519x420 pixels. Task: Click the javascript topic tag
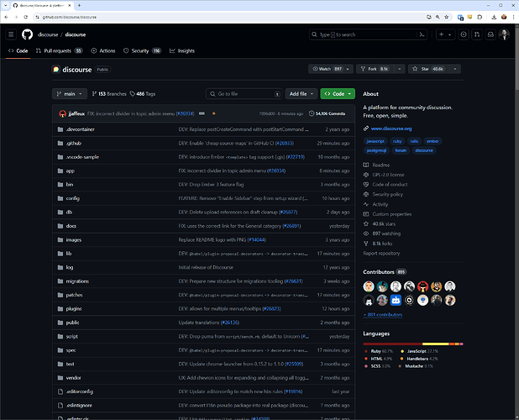click(375, 141)
